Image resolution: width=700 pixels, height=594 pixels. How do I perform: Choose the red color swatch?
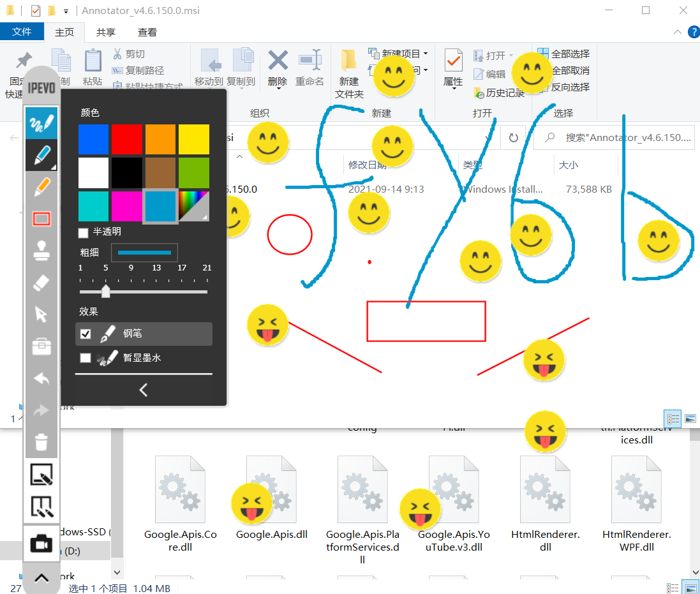click(x=127, y=139)
